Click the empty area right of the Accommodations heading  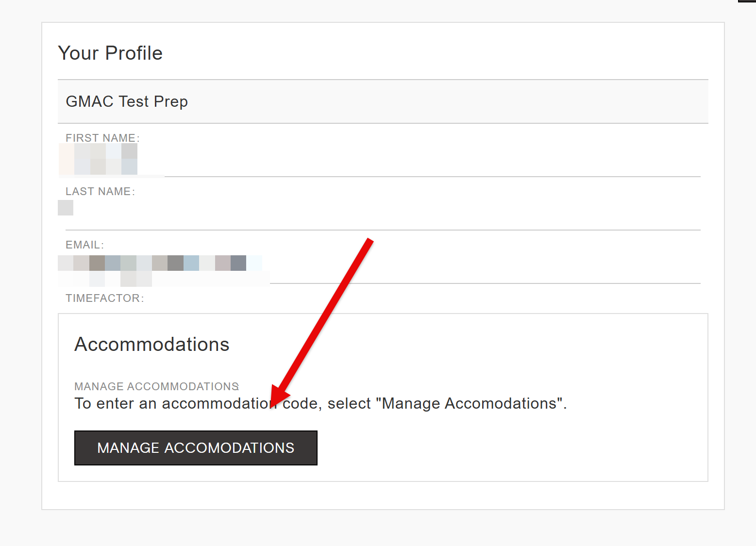(x=437, y=344)
